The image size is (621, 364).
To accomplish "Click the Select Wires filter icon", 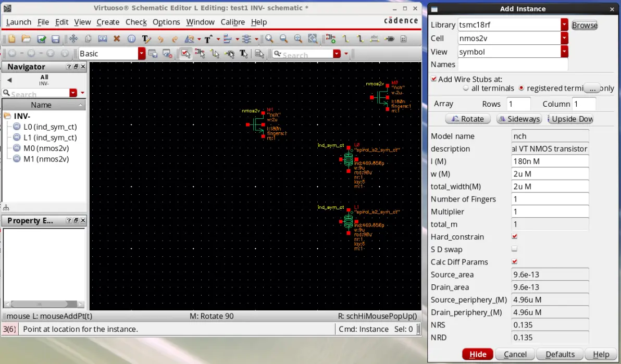I will click(x=215, y=54).
